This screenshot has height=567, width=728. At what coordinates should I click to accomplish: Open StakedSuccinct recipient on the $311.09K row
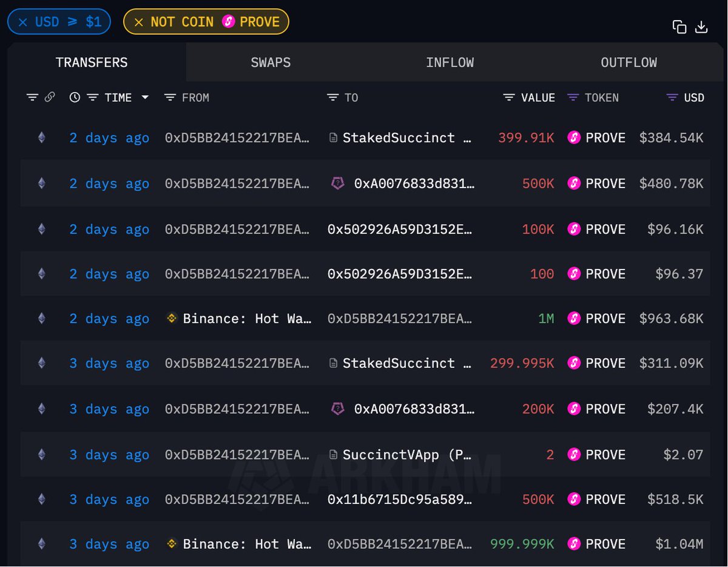click(408, 363)
